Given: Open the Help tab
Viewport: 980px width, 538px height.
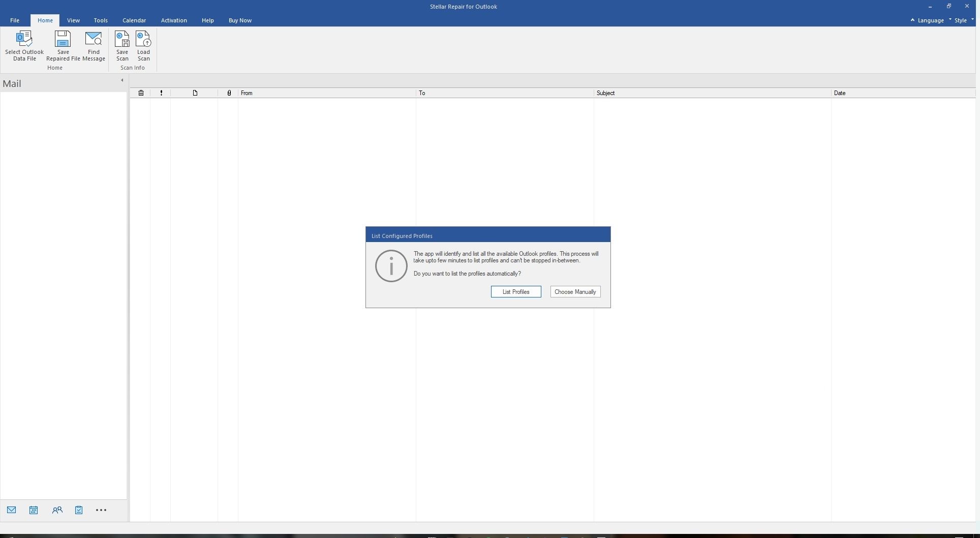Looking at the screenshot, I should 207,20.
